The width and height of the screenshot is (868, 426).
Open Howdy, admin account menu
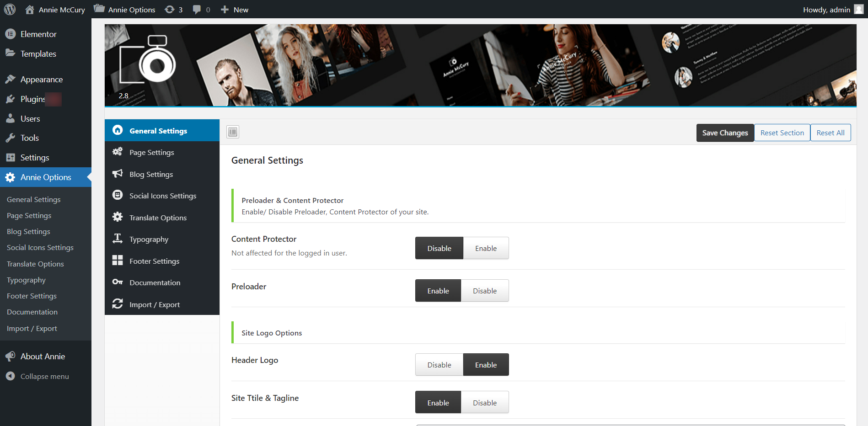pyautogui.click(x=833, y=10)
